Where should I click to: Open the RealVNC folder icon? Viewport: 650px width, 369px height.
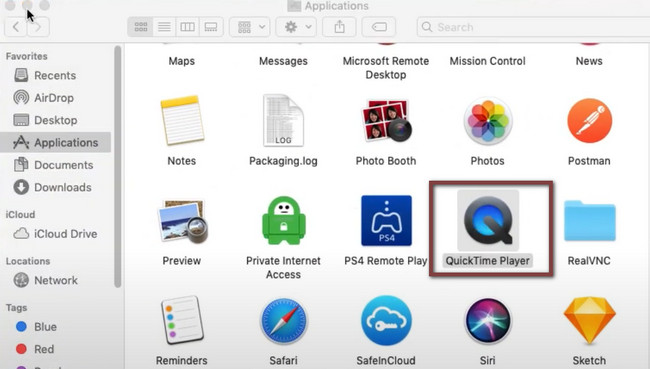[x=589, y=221]
